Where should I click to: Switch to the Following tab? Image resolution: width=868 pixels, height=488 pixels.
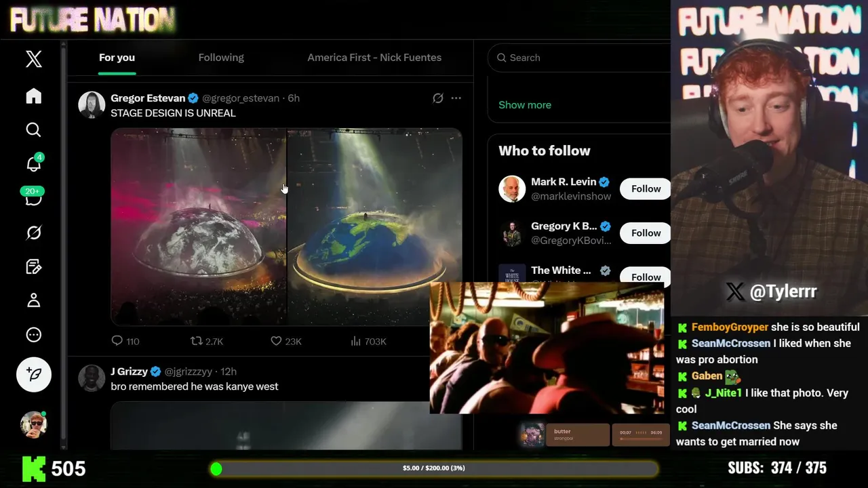click(221, 58)
